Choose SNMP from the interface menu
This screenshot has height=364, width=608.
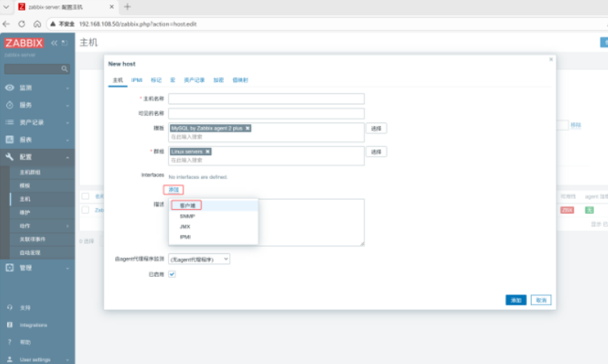pos(214,217)
